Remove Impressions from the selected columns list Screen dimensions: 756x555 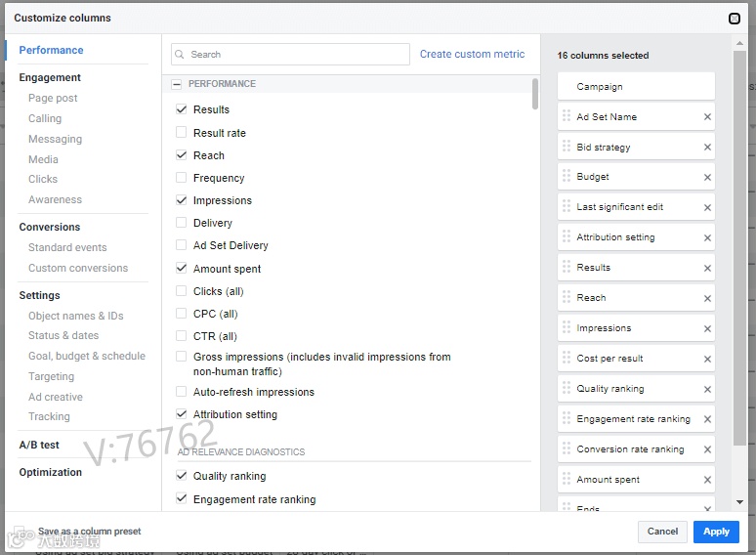707,329
